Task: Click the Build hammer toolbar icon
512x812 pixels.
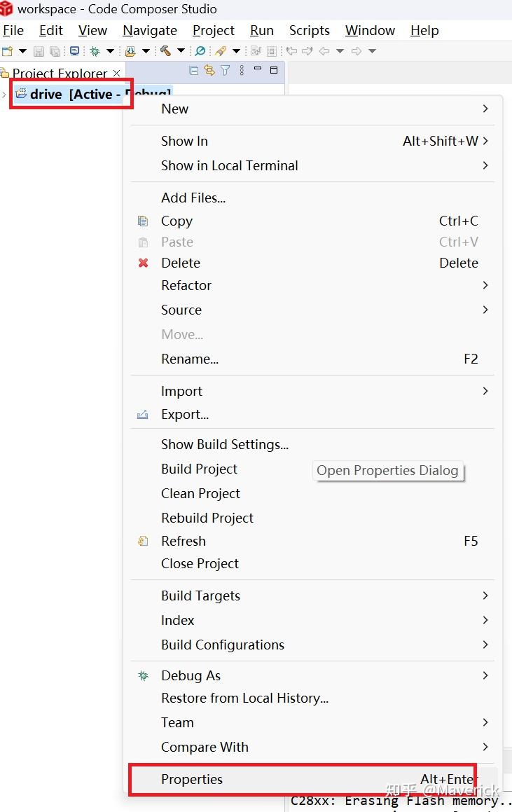Action: point(165,51)
